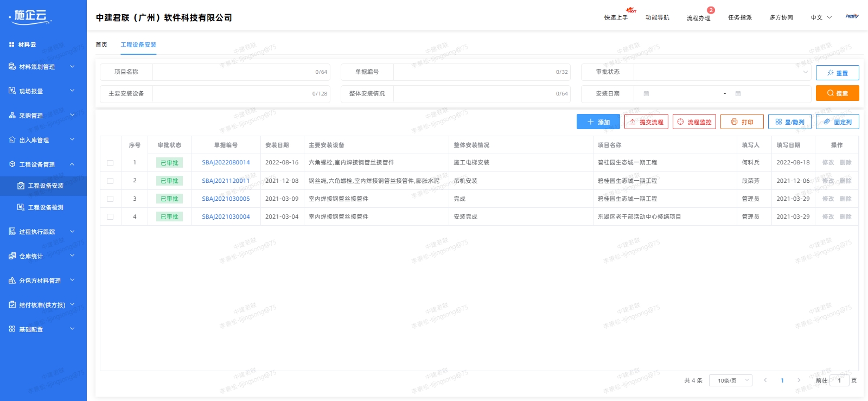The width and height of the screenshot is (868, 401).
Task: Click the orange 搜索 button
Action: pyautogui.click(x=837, y=93)
